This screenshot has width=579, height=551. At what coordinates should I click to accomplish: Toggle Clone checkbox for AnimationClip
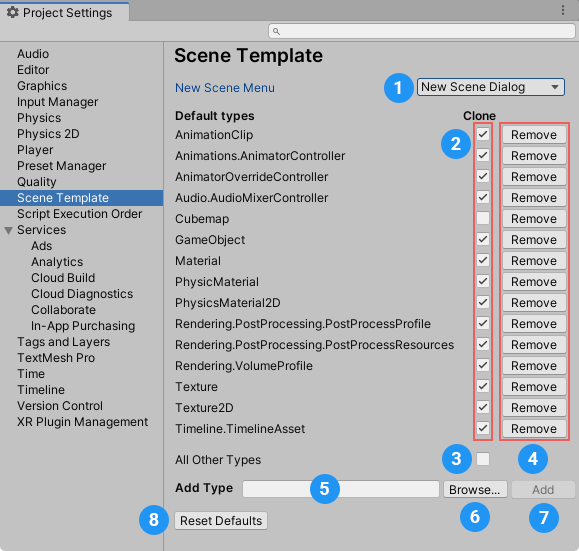[x=483, y=134]
